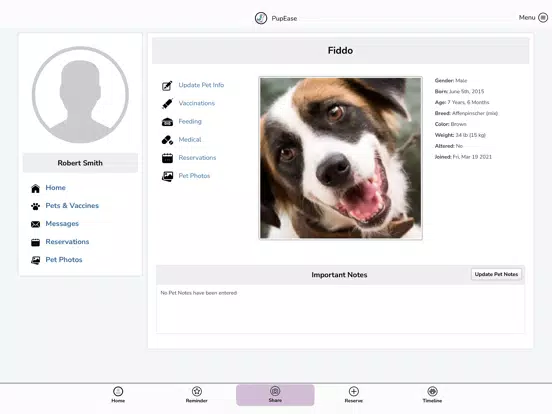Click the envelope icon beside Messages
The image size is (552, 414).
[36, 224]
